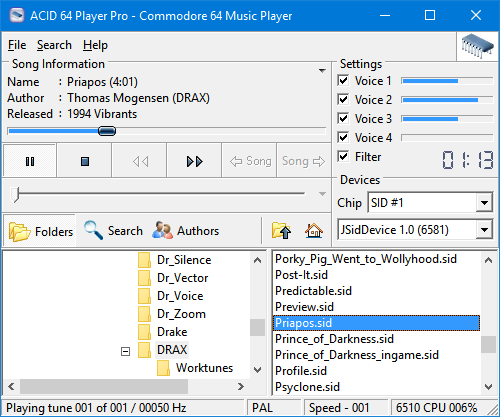
Task: Click the song position slider thumb
Action: pos(107,131)
